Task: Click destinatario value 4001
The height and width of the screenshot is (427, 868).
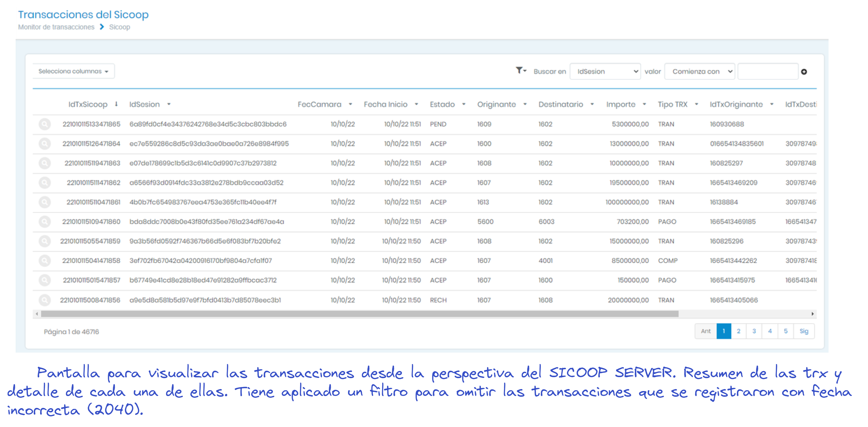Action: [x=545, y=261]
